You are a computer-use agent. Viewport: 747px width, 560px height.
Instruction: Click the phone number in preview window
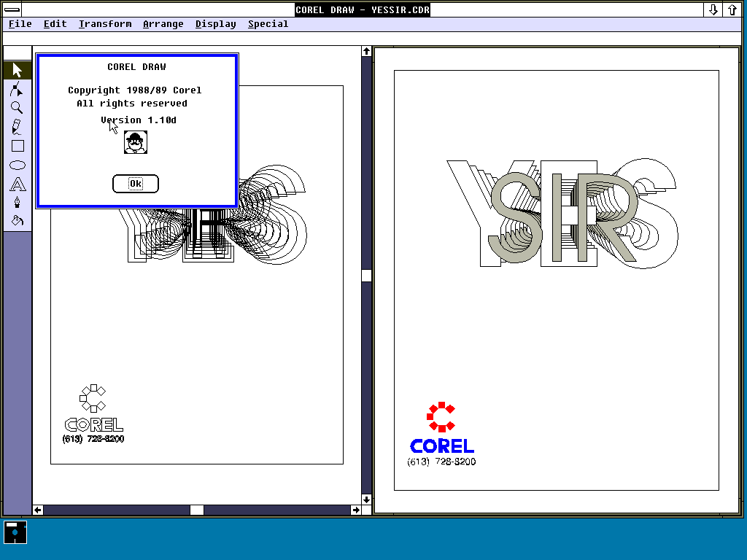pos(441,462)
